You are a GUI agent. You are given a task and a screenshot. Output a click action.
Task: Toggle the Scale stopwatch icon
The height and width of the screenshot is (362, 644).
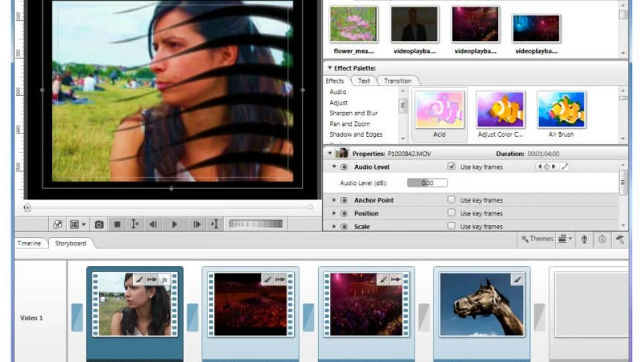point(344,227)
